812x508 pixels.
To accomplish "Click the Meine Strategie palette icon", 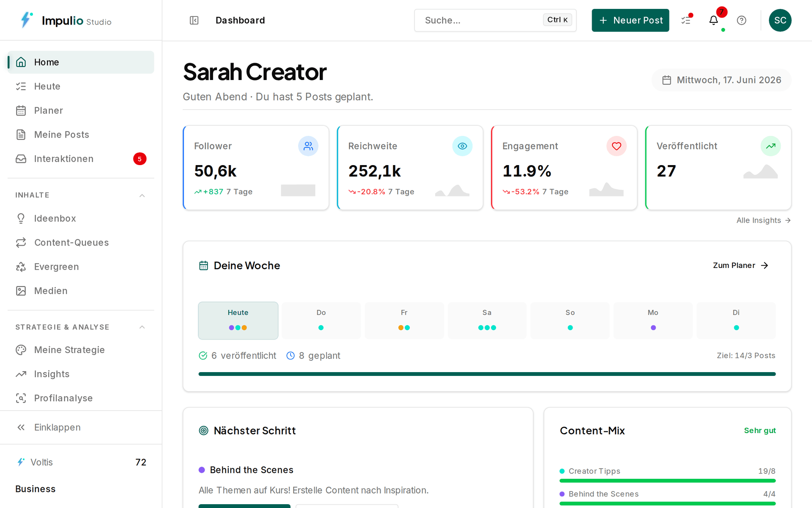I will 21,350.
